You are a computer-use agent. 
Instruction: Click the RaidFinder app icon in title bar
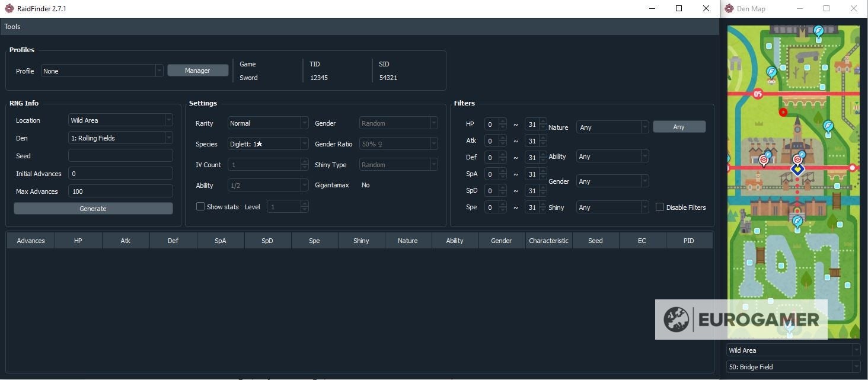pos(9,8)
